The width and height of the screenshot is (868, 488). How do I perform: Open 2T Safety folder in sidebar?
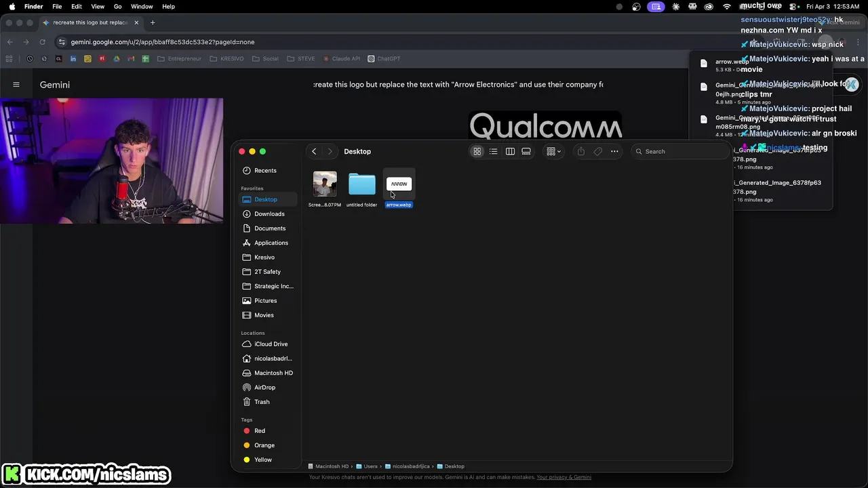click(267, 271)
